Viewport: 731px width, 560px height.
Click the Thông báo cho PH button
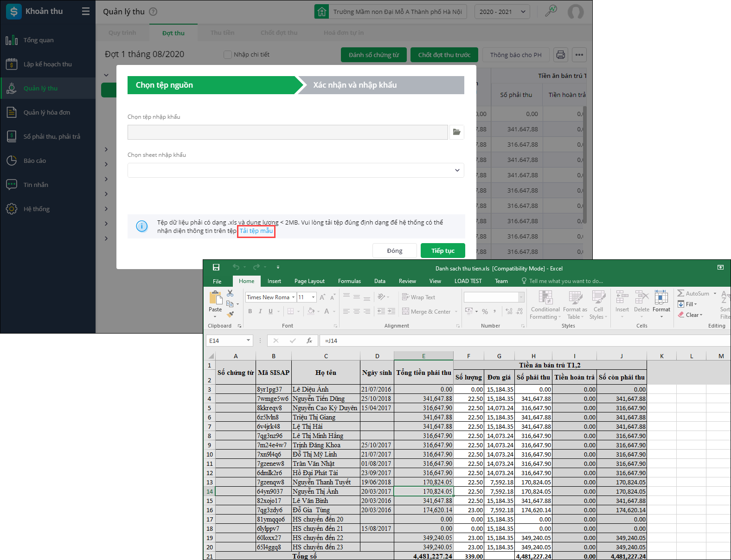tap(516, 55)
